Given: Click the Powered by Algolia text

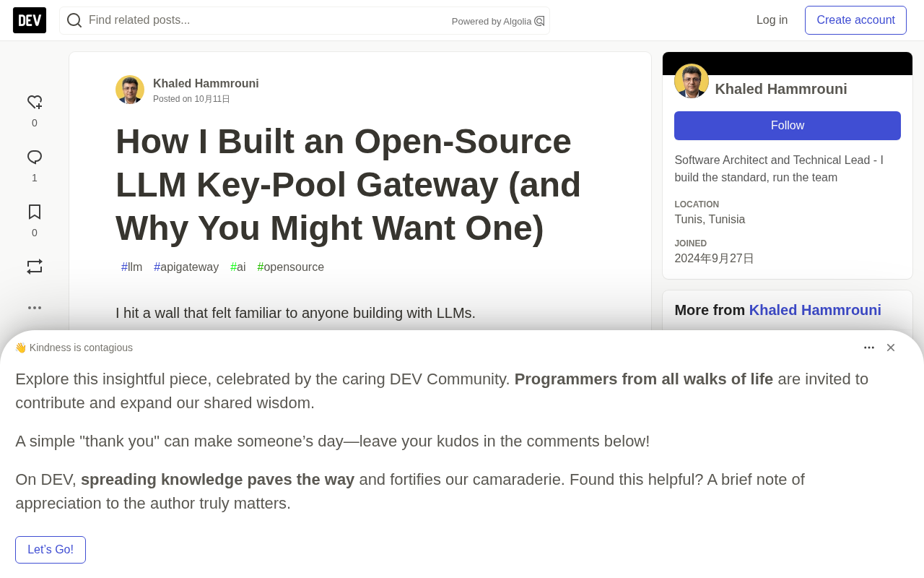Looking at the screenshot, I should point(492,22).
